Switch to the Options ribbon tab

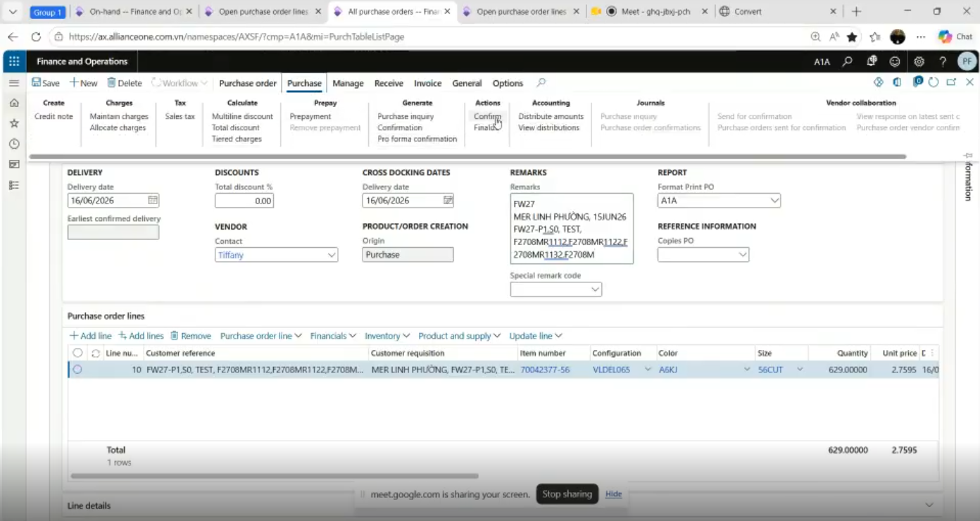click(x=508, y=83)
